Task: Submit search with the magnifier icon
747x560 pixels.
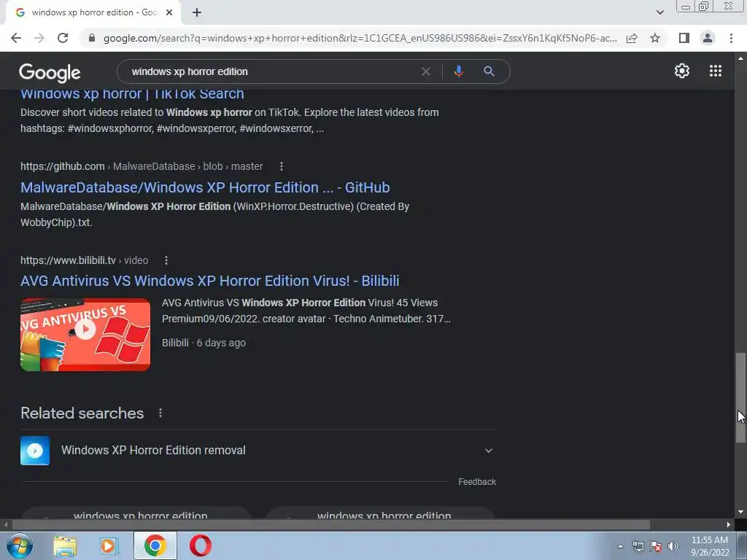Action: 489,71
